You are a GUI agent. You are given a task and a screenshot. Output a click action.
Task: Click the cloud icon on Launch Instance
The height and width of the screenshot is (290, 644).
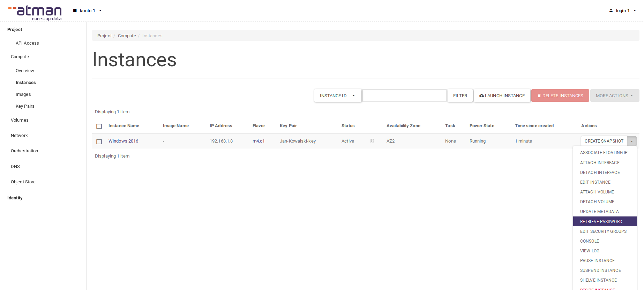tap(481, 96)
